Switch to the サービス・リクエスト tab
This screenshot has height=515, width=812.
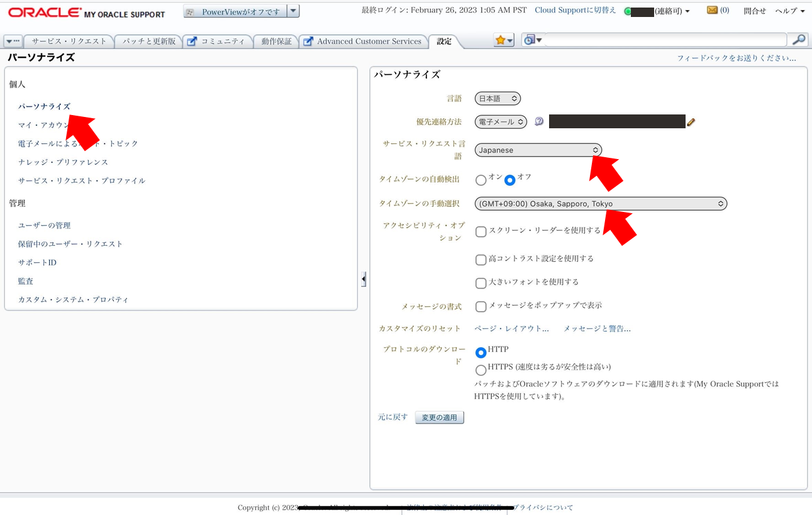click(69, 42)
